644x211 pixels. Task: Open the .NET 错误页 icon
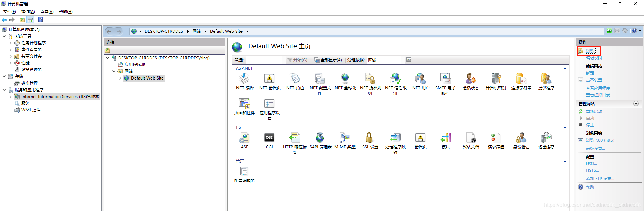[269, 78]
